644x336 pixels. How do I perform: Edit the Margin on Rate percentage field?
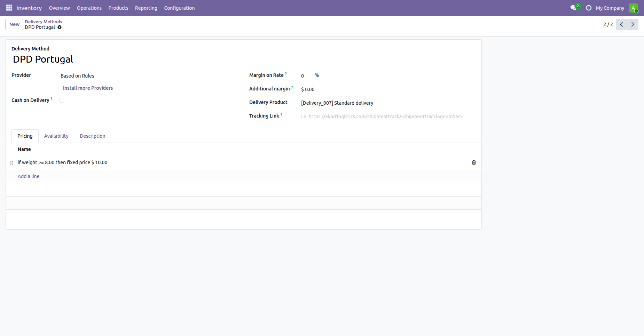307,76
